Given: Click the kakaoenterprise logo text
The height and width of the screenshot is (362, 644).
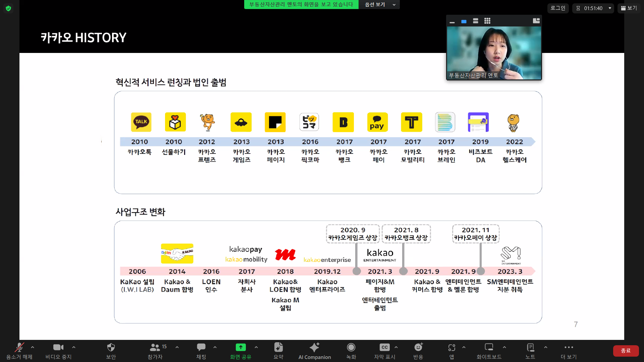Looking at the screenshot, I should point(327,260).
